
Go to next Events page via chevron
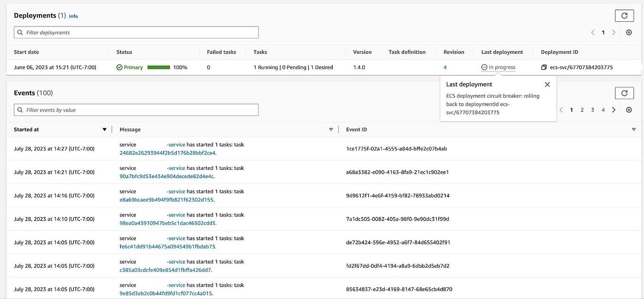pyautogui.click(x=614, y=109)
